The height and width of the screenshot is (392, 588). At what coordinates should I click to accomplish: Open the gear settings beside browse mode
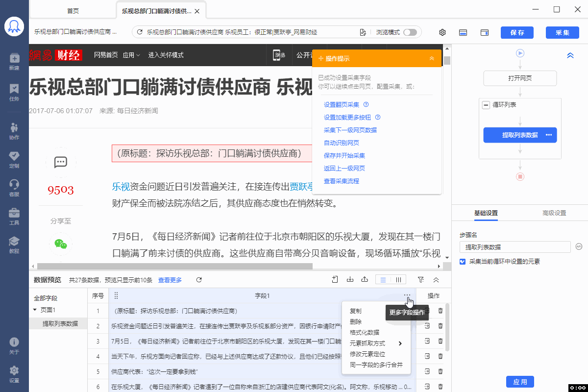coord(442,32)
